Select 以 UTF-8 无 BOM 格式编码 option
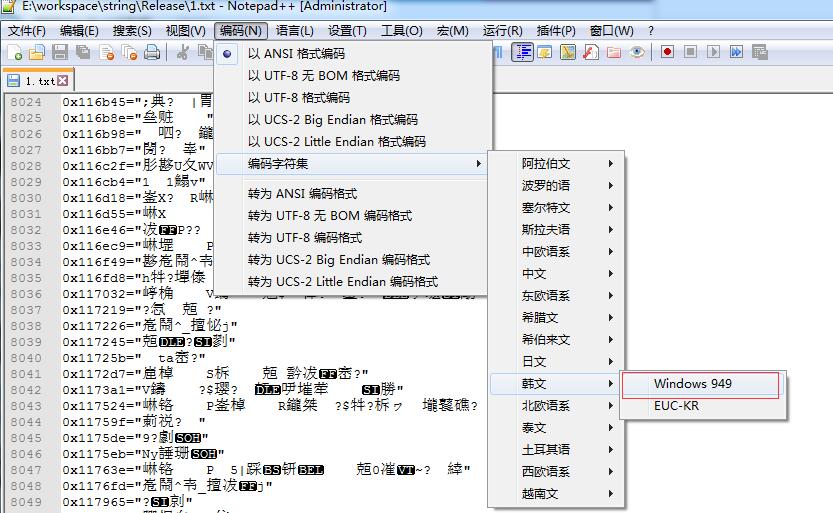Viewport: 833px width, 513px height. (x=323, y=76)
